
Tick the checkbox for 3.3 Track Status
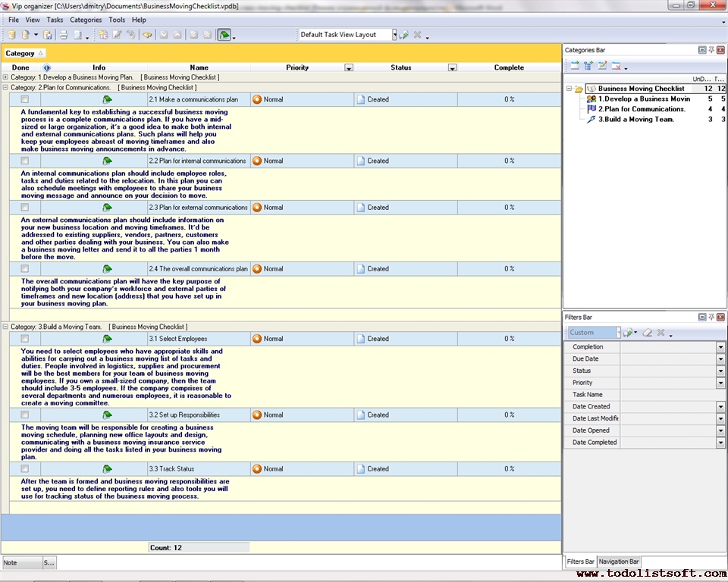25,469
